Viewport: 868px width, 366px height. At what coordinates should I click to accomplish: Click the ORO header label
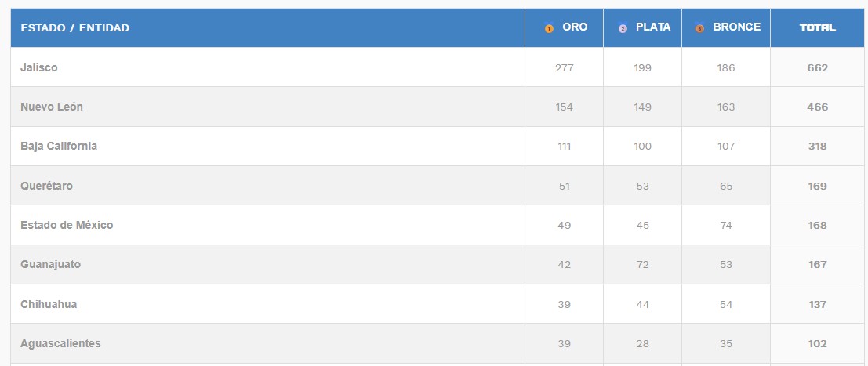[575, 27]
